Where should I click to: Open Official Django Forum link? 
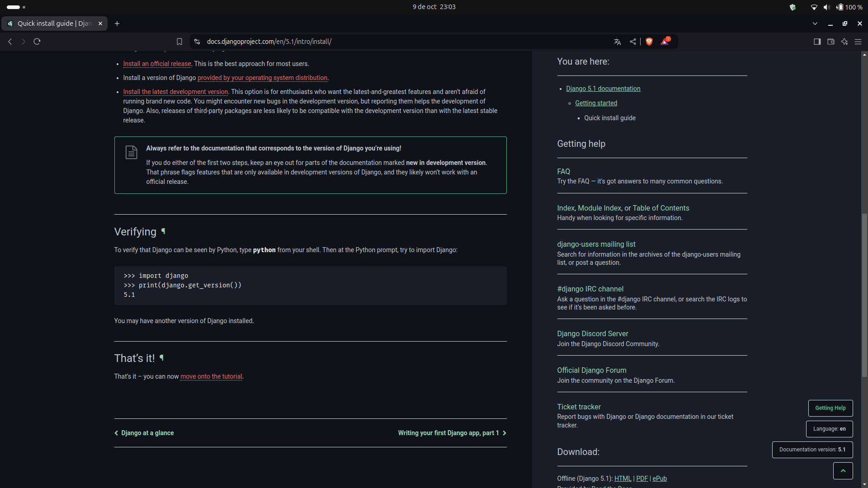(x=591, y=370)
